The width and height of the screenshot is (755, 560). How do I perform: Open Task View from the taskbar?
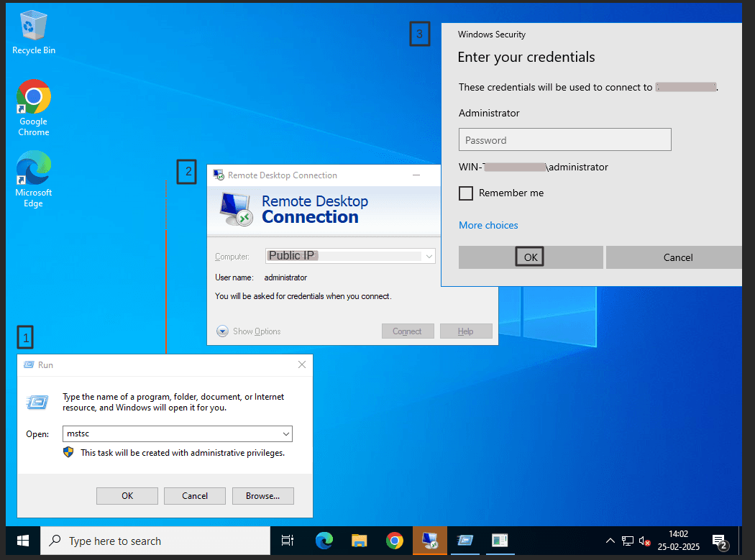pos(288,540)
